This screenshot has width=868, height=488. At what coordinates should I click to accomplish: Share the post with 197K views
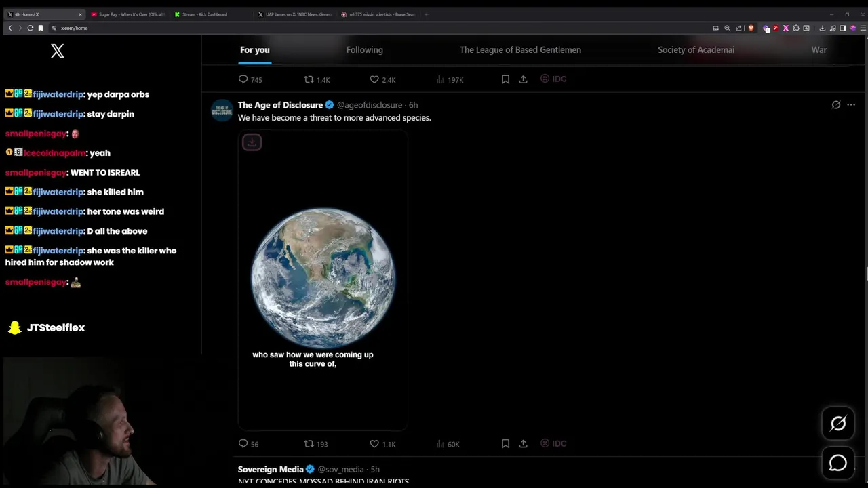(523, 79)
